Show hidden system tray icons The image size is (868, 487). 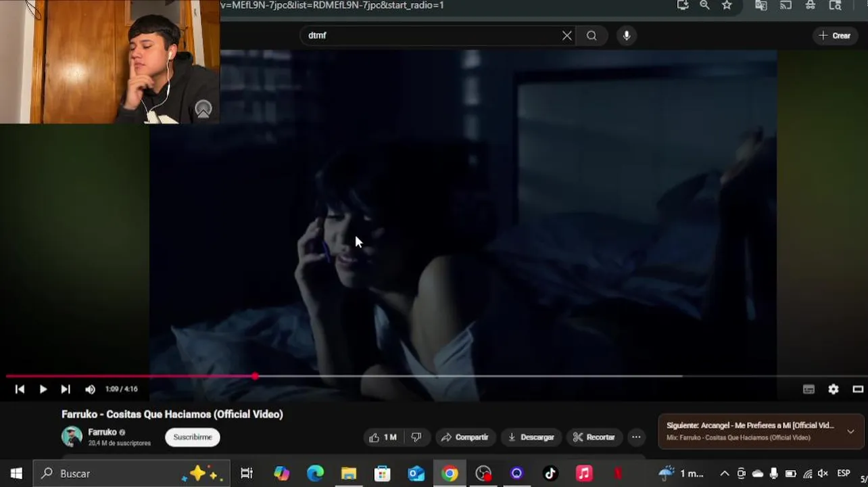tap(724, 473)
